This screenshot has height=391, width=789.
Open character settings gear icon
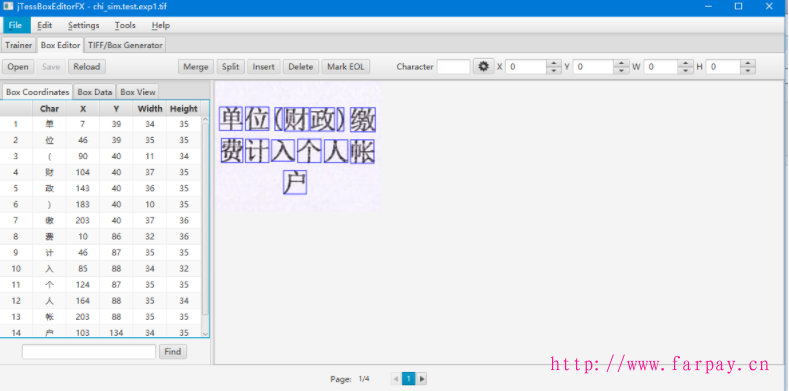(484, 66)
